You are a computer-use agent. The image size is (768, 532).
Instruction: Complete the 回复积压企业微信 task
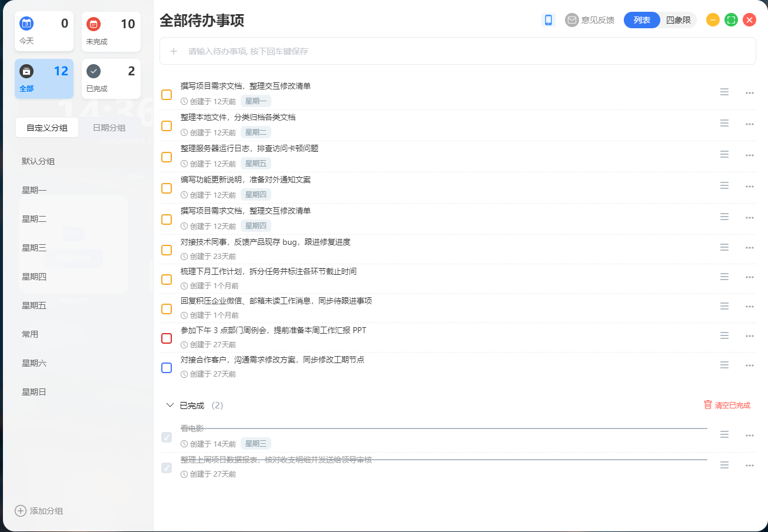[x=167, y=309]
